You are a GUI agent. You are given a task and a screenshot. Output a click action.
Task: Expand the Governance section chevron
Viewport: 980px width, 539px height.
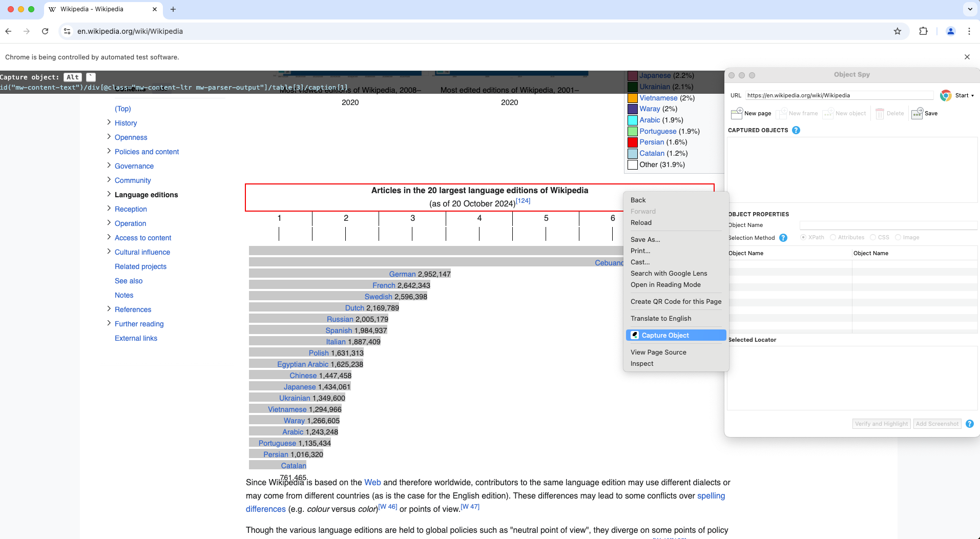coord(109,165)
